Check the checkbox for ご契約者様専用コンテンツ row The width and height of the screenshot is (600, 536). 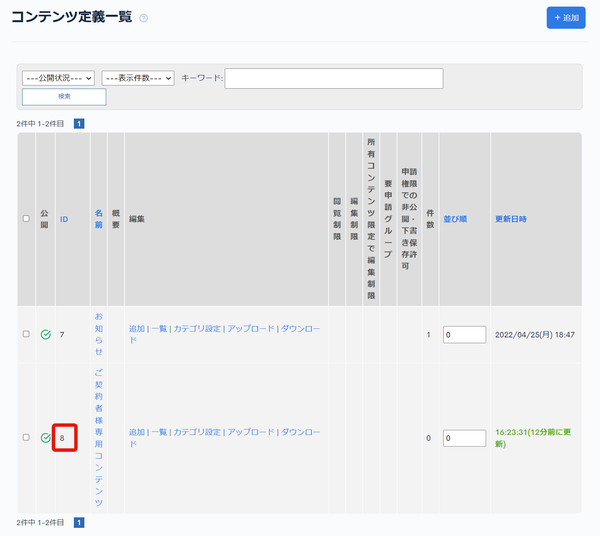click(x=26, y=437)
